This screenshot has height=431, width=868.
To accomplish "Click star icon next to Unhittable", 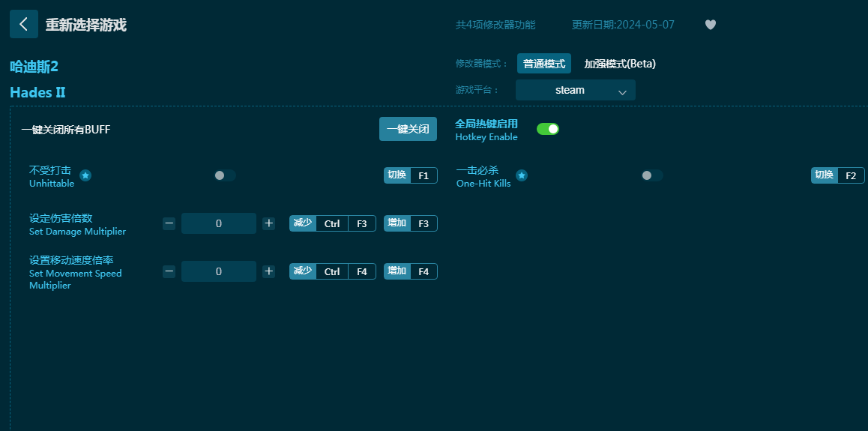I will [85, 175].
